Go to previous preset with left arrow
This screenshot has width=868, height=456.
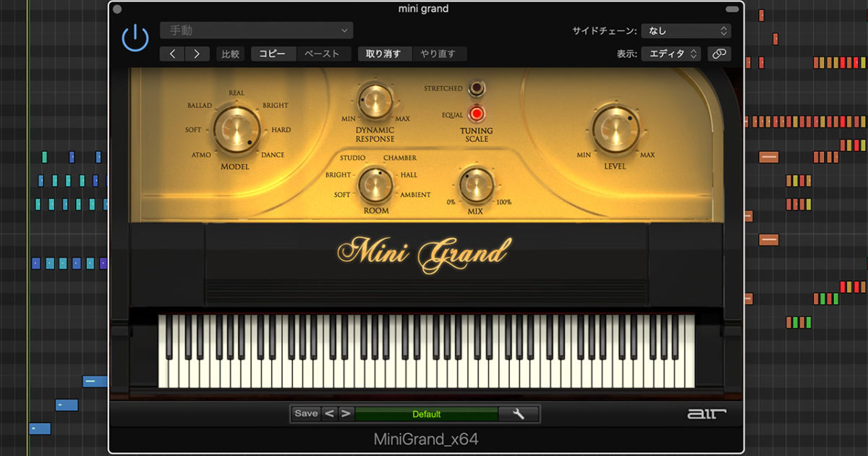pos(329,414)
